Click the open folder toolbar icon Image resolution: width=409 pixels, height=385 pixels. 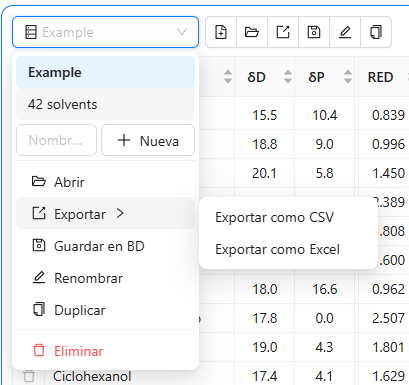pos(252,32)
